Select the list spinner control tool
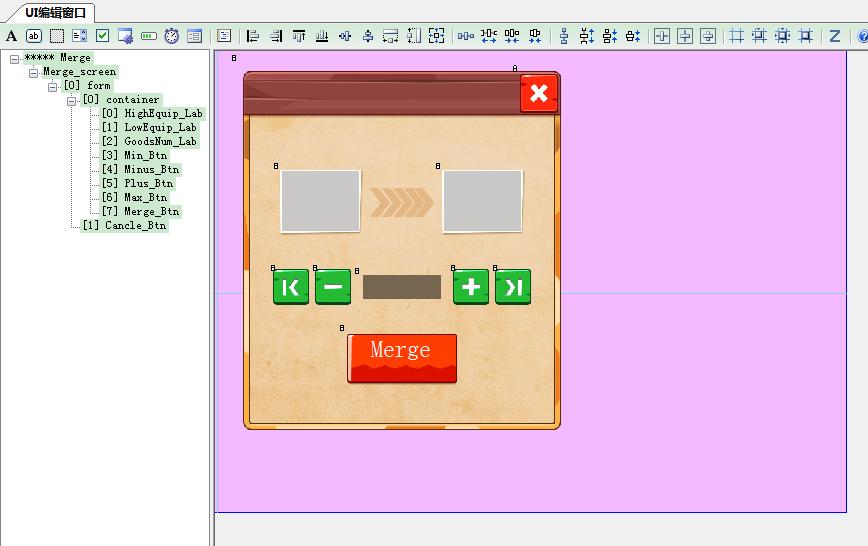This screenshot has width=868, height=546. coord(80,36)
